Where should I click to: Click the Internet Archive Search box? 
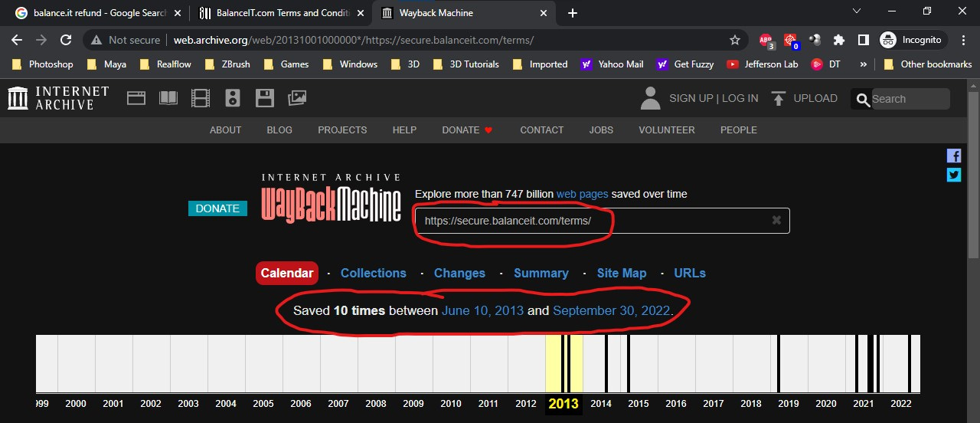[x=910, y=99]
